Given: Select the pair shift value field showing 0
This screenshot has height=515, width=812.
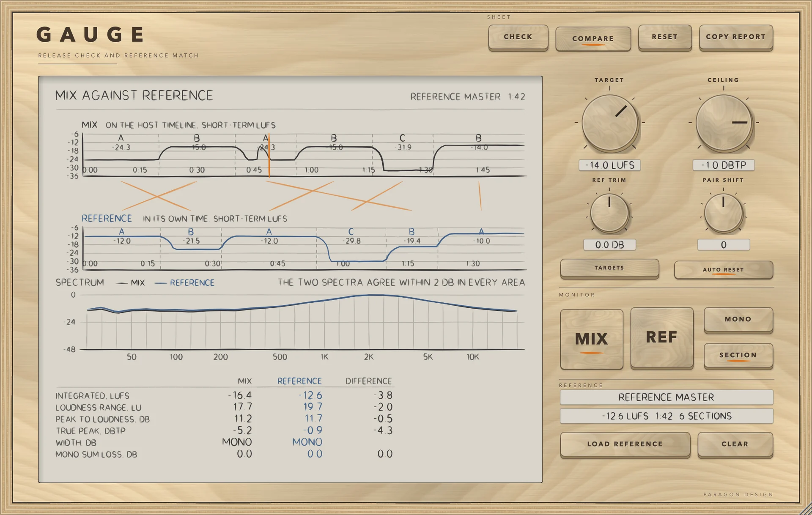Looking at the screenshot, I should click(724, 245).
